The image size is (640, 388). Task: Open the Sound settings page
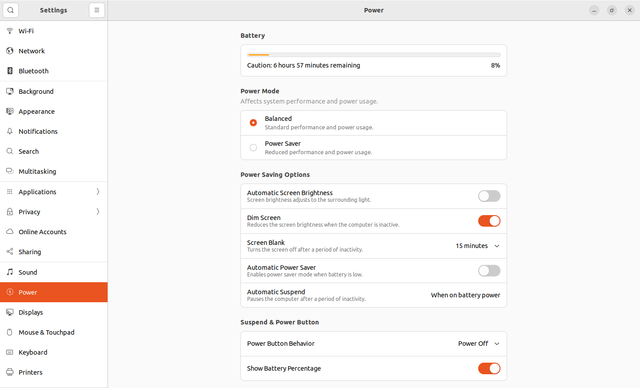pyautogui.click(x=54, y=272)
